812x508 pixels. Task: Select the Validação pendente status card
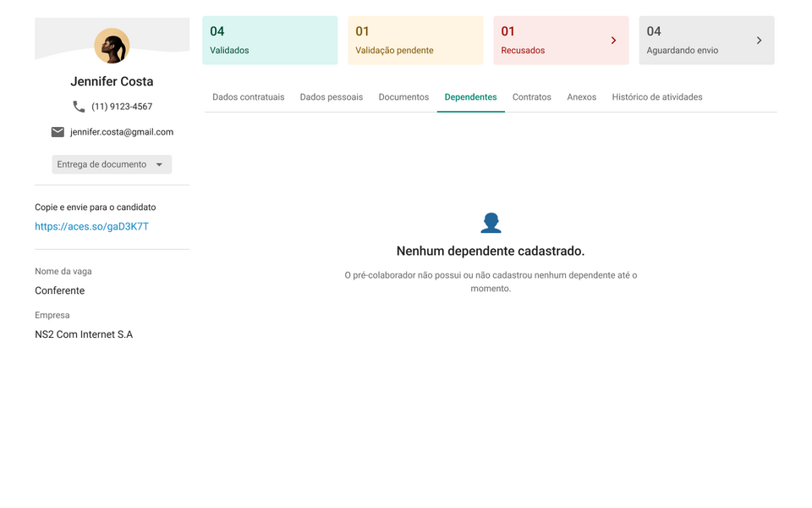click(x=415, y=41)
